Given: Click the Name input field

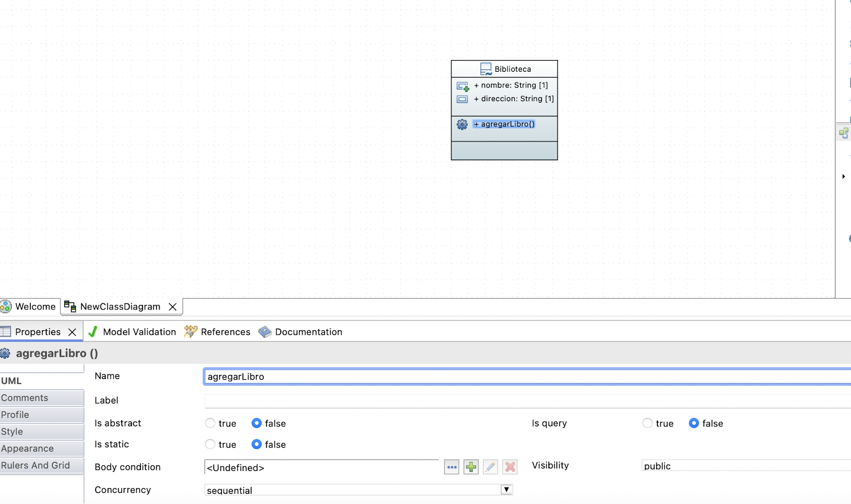Looking at the screenshot, I should pos(527,376).
